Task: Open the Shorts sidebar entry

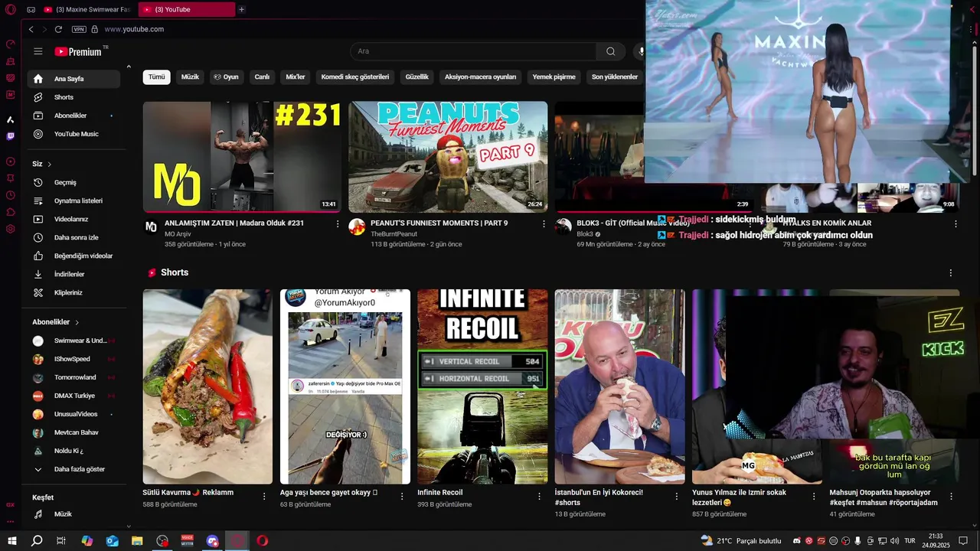Action: (x=73, y=97)
